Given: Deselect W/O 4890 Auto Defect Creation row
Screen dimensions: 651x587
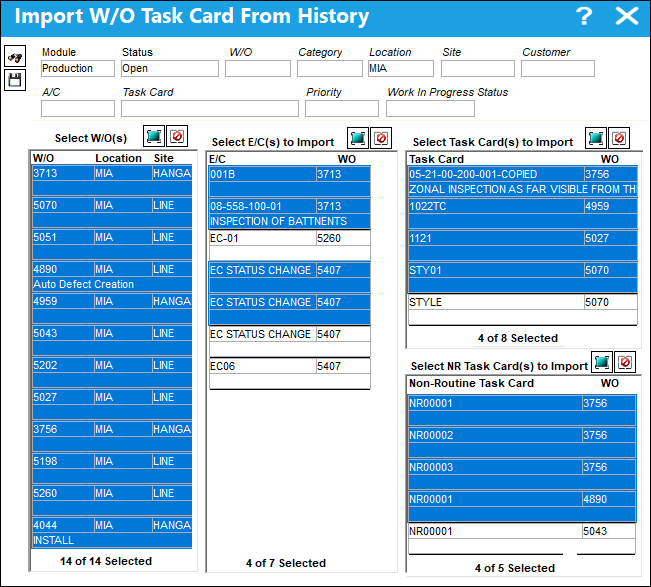Looking at the screenshot, I should [112, 276].
